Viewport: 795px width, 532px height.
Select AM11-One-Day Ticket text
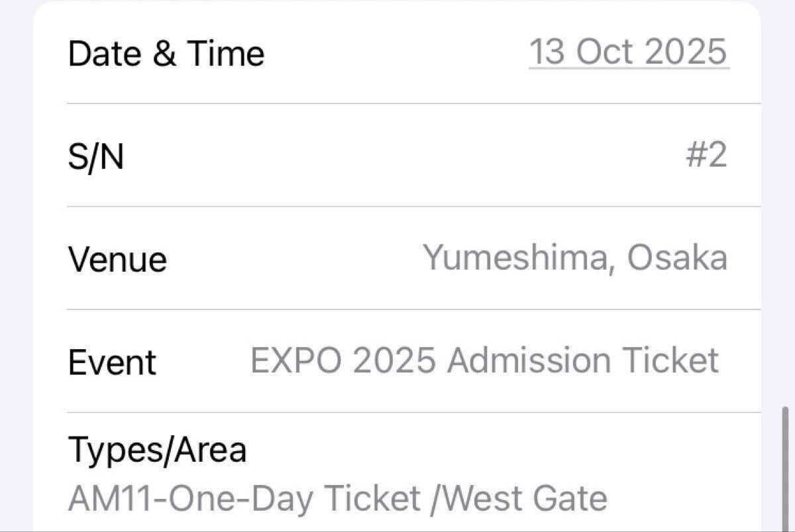click(244, 499)
